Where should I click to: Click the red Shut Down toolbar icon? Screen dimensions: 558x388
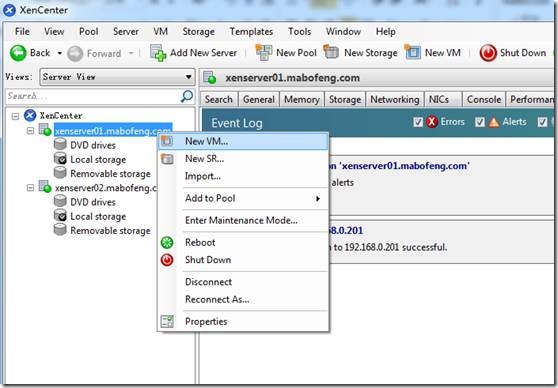pos(488,53)
